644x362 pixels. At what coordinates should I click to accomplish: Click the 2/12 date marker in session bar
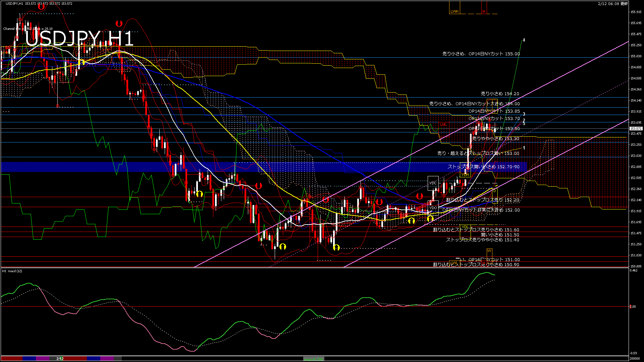tap(60, 359)
